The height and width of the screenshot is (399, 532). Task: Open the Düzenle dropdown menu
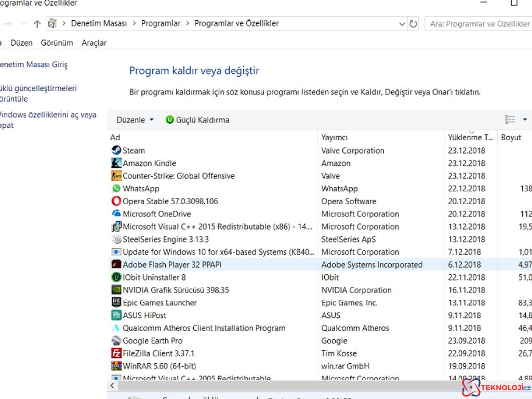[x=135, y=120]
